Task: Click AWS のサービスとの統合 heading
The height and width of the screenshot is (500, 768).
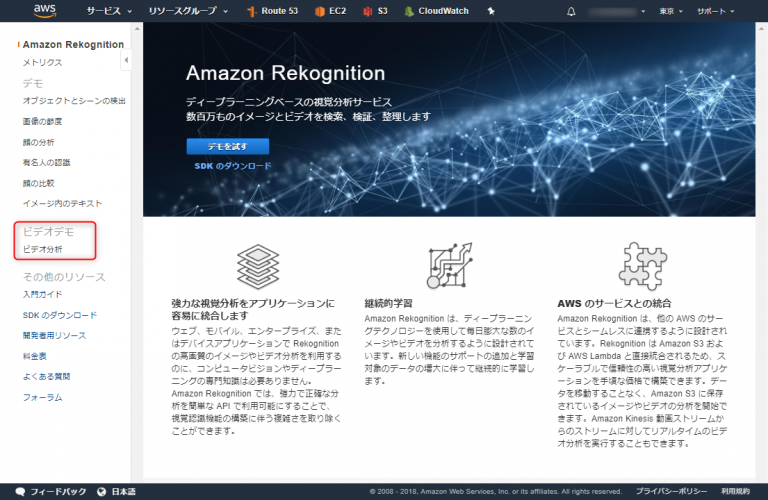Action: click(614, 303)
